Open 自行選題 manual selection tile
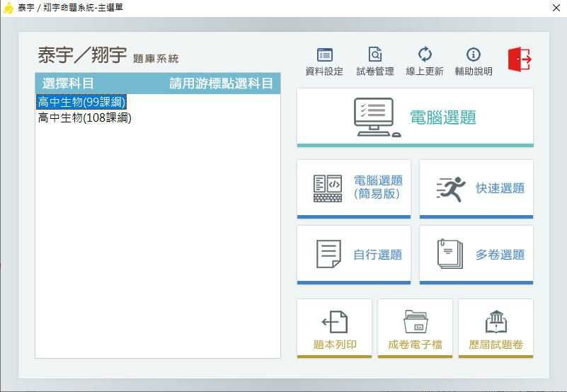The width and height of the screenshot is (567, 392). [x=354, y=255]
